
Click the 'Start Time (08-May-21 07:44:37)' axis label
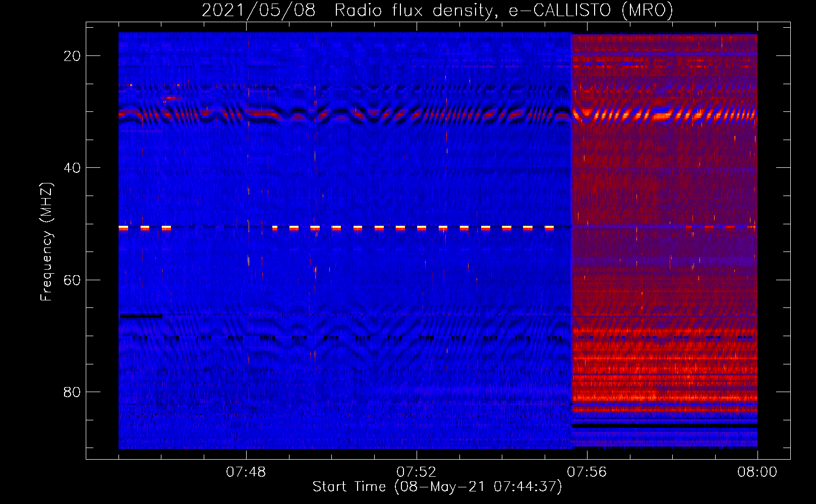pyautogui.click(x=437, y=486)
